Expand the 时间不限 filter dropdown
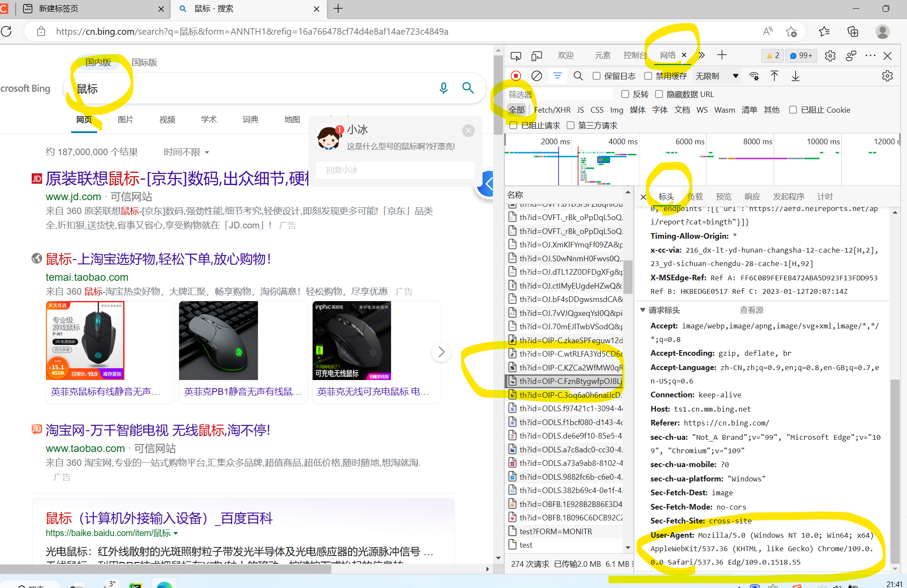The image size is (907, 588). click(186, 152)
